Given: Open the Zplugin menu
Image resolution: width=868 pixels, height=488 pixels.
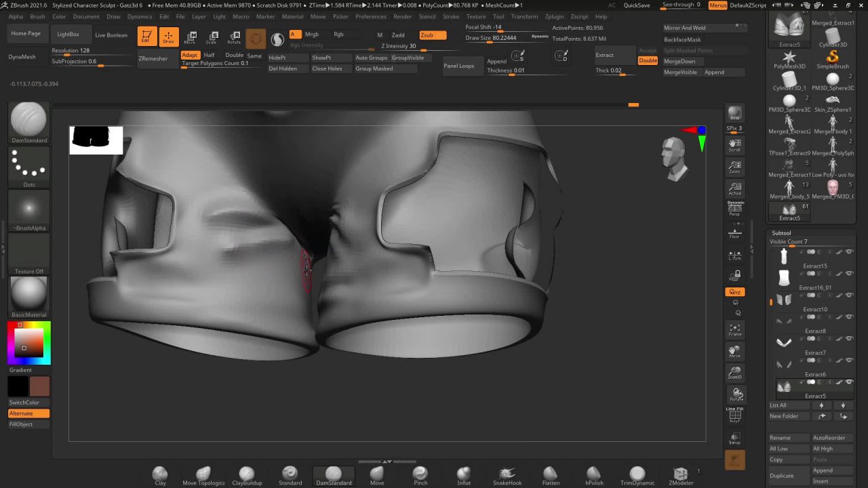Looking at the screenshot, I should coord(554,16).
